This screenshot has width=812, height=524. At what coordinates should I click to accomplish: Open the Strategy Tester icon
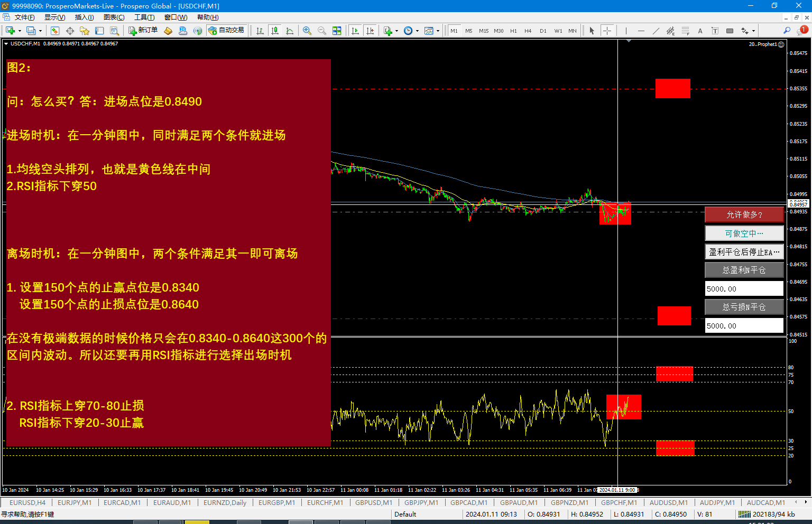[x=114, y=31]
